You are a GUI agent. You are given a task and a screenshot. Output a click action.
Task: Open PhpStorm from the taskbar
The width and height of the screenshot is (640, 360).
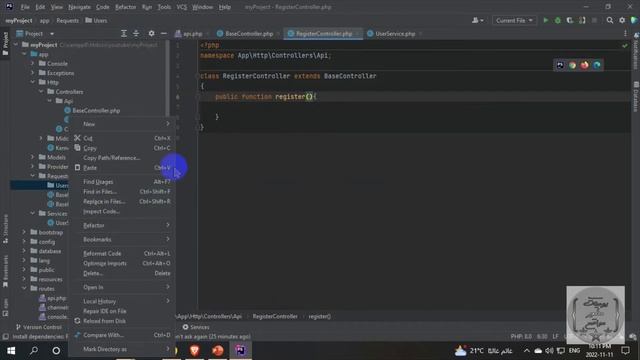(240, 350)
